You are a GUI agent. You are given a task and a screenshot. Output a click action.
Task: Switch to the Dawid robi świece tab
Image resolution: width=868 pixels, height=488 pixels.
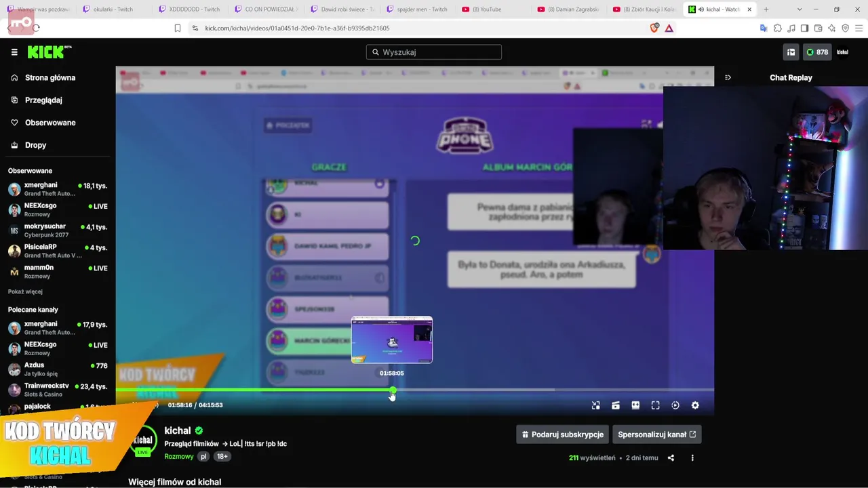[x=342, y=9]
